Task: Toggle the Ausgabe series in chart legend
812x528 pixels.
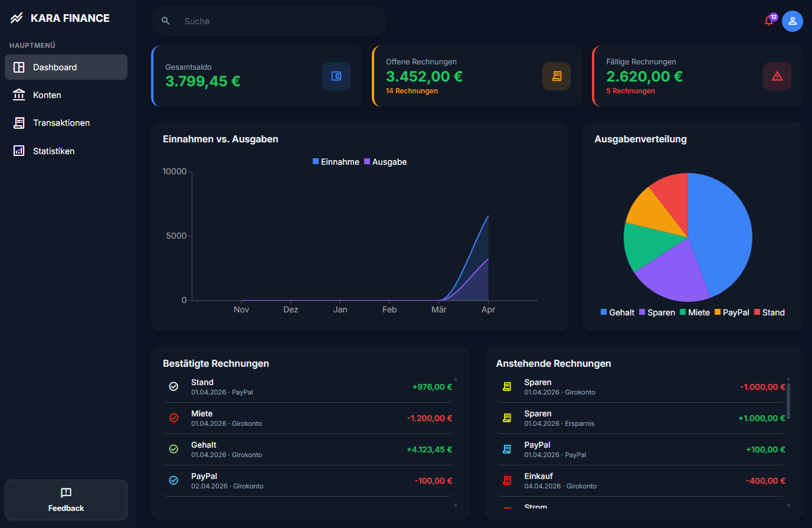Action: click(x=385, y=161)
